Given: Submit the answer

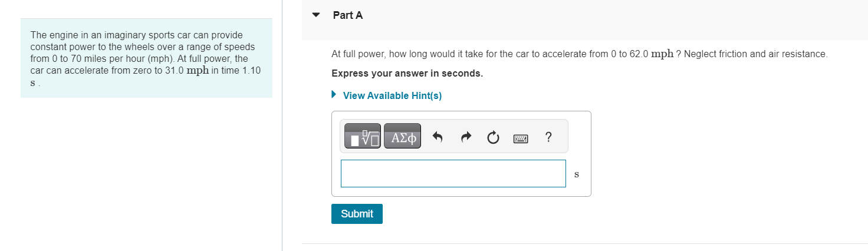Looking at the screenshot, I should click(357, 214).
